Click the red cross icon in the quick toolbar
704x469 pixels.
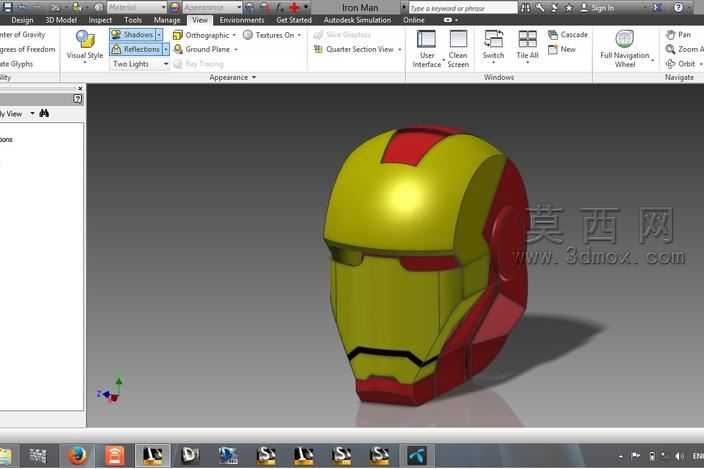(295, 7)
